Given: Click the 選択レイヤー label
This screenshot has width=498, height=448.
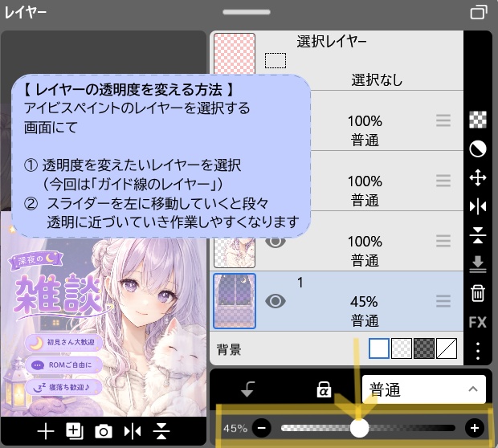Looking at the screenshot, I should (332, 42).
